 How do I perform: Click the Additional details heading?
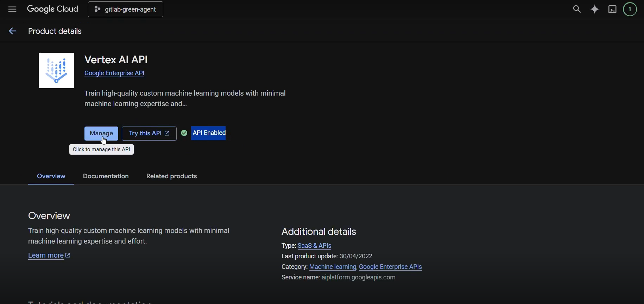click(x=319, y=232)
